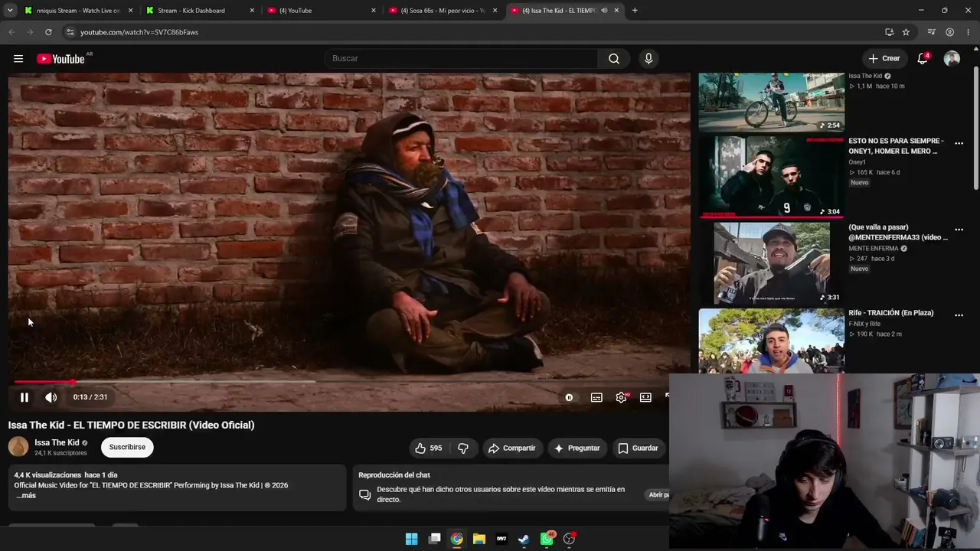
Task: Click the YouTube search field
Action: tap(461, 59)
